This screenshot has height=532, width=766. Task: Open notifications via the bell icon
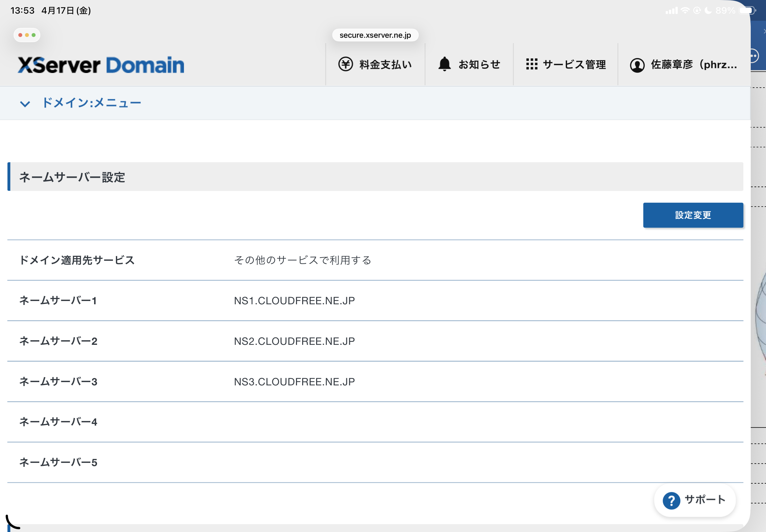click(444, 64)
